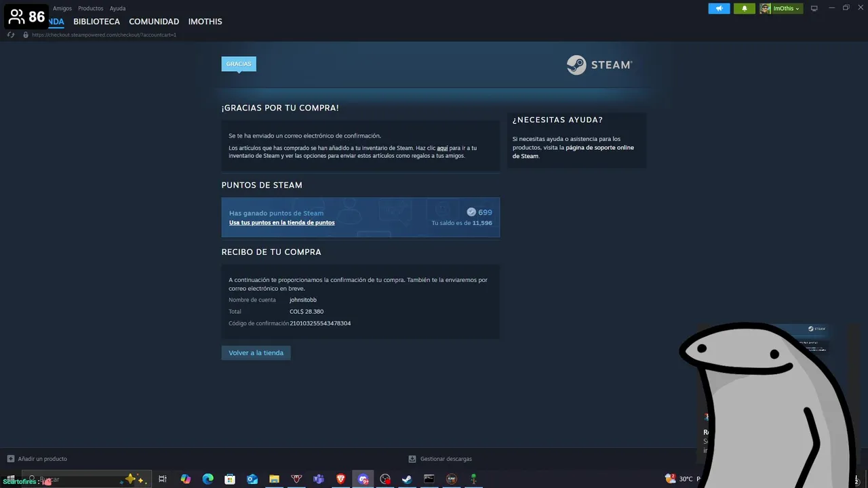Open 'página de soporte online de Steam' link
This screenshot has height=488, width=868.
[x=573, y=152]
